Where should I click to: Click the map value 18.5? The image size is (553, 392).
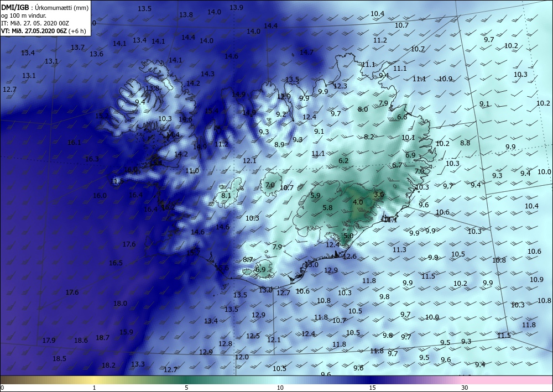click(60, 358)
